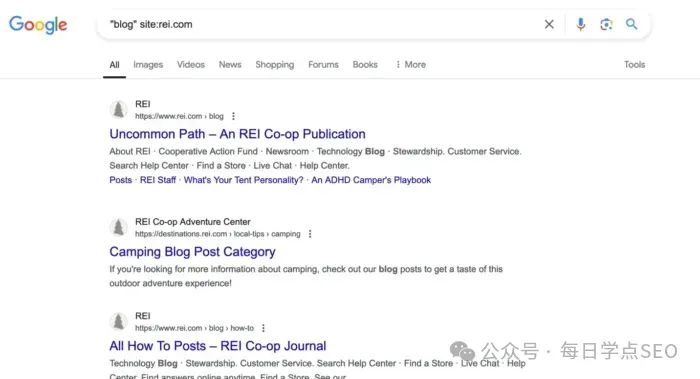Open options menu for Camping Blog result

click(310, 234)
